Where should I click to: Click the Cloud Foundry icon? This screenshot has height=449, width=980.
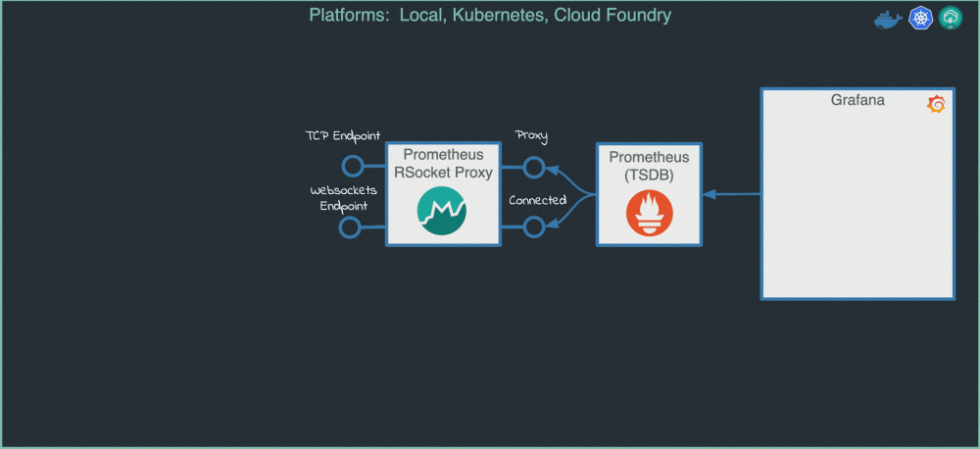pyautogui.click(x=951, y=18)
